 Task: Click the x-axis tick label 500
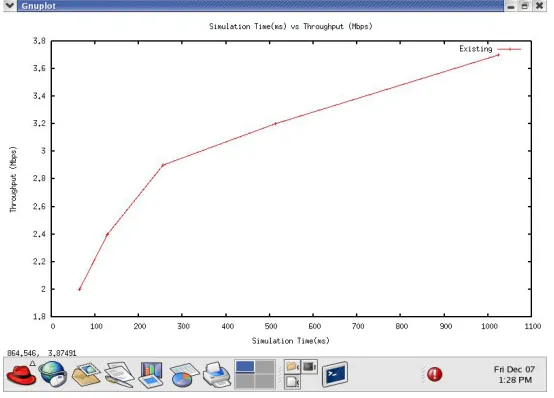(271, 326)
